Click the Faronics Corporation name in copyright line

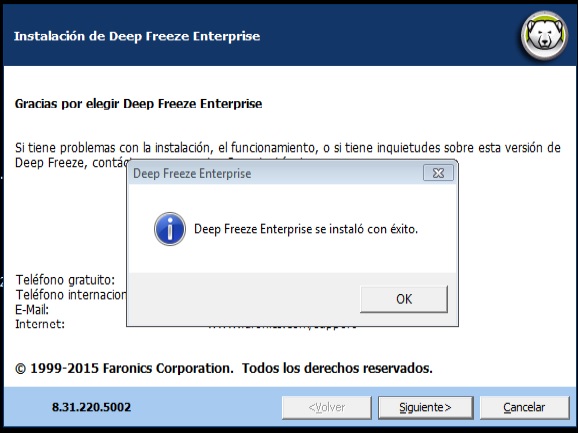pos(168,368)
